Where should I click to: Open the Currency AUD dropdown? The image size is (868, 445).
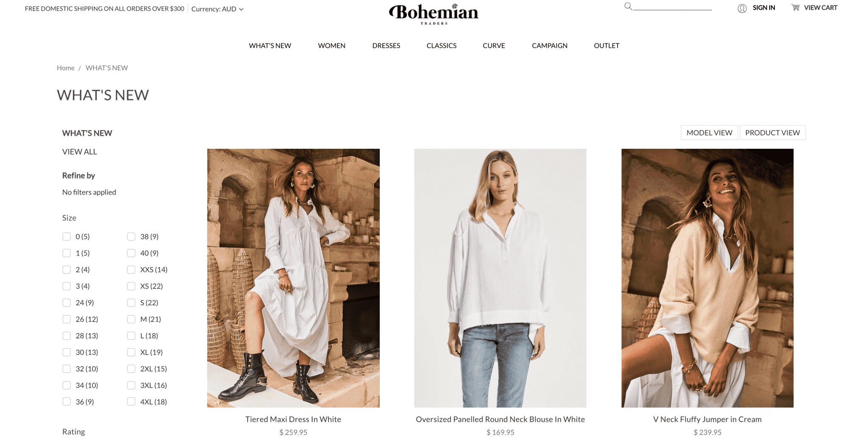217,9
